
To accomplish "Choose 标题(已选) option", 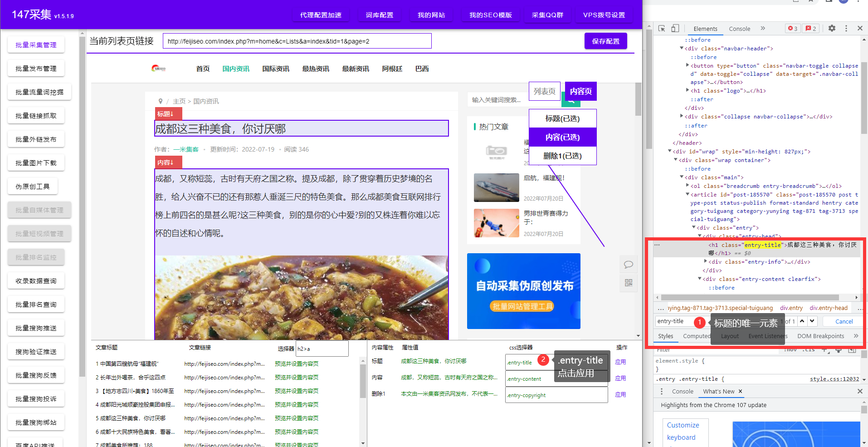I will (x=562, y=118).
